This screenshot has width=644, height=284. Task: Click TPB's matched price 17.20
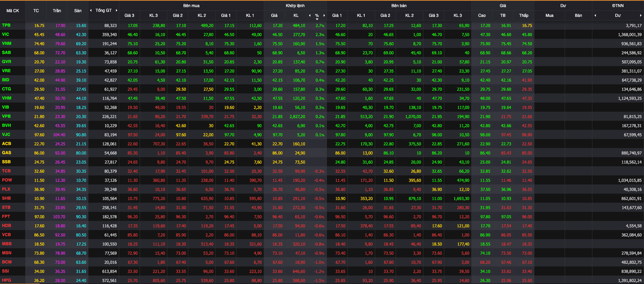(x=278, y=26)
